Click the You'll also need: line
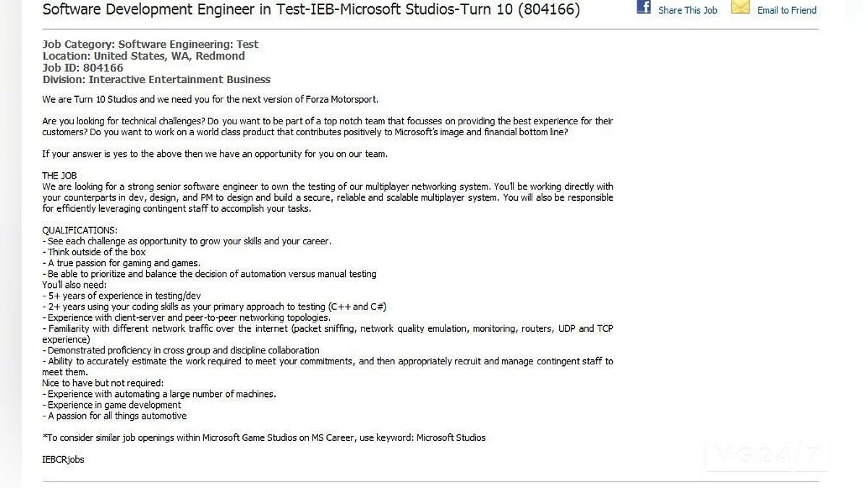The height and width of the screenshot is (488, 868). 75,285
